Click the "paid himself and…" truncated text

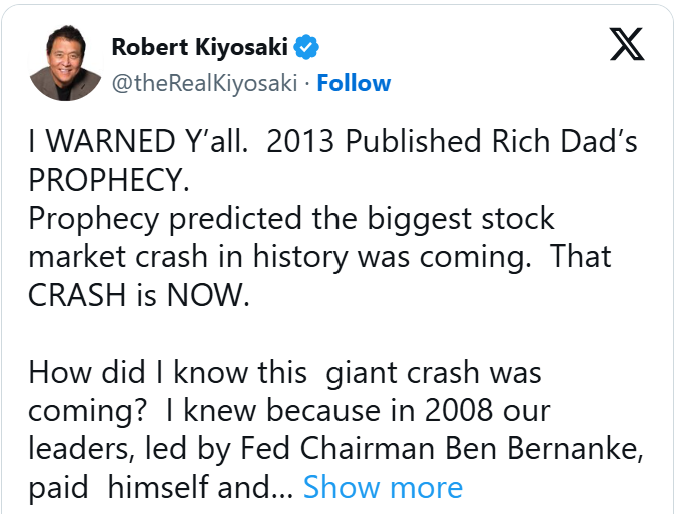point(158,487)
